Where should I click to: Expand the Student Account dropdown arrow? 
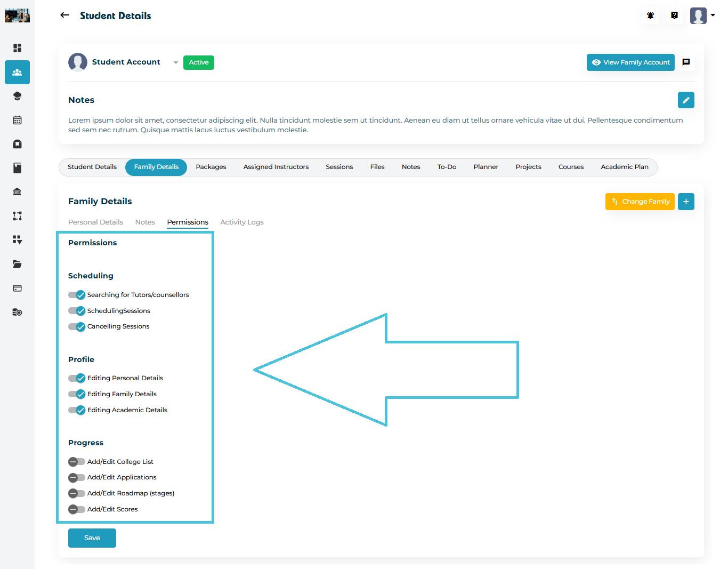tap(176, 62)
